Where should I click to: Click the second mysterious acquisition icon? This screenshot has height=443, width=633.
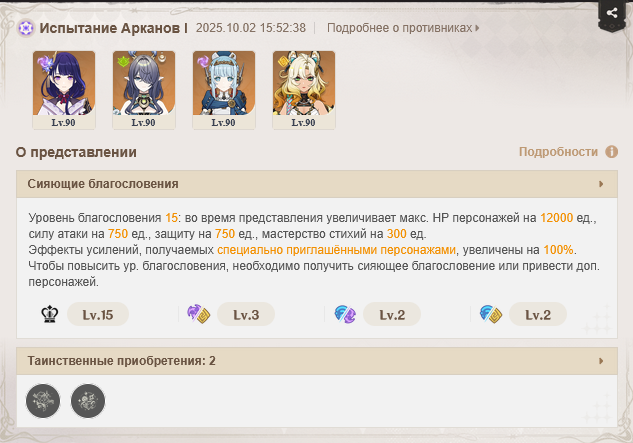click(88, 401)
